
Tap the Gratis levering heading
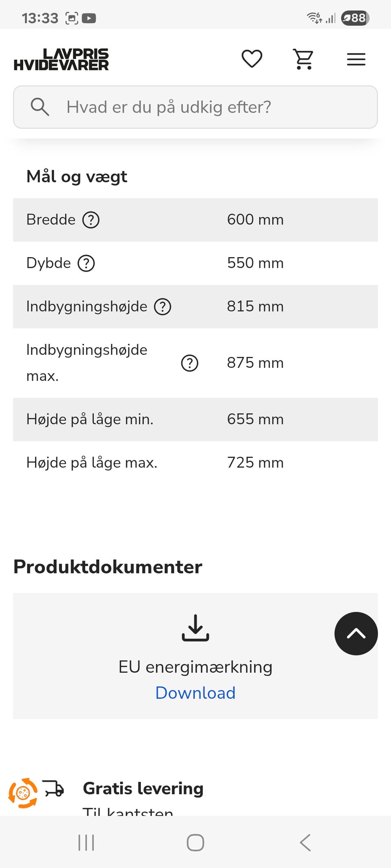(143, 788)
